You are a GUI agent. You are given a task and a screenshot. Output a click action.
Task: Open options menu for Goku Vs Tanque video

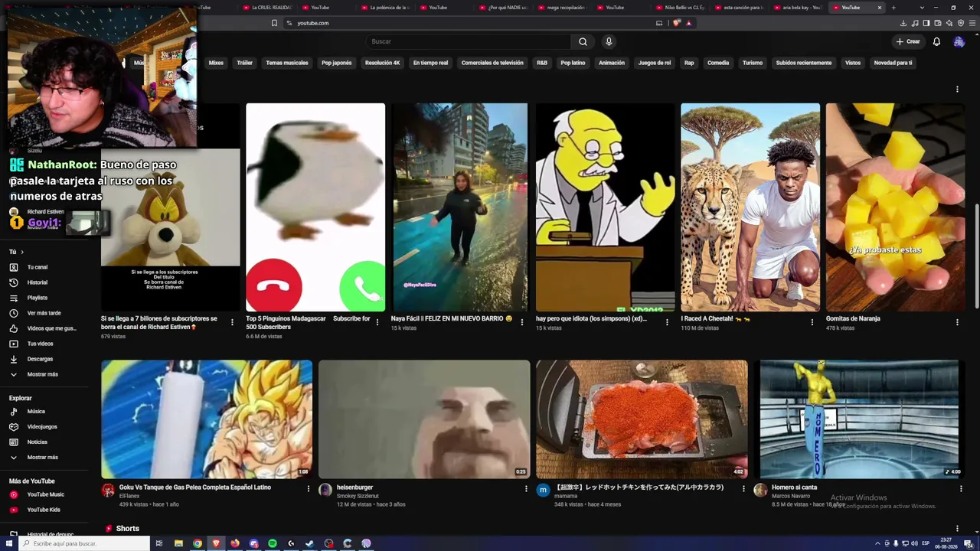pyautogui.click(x=309, y=488)
